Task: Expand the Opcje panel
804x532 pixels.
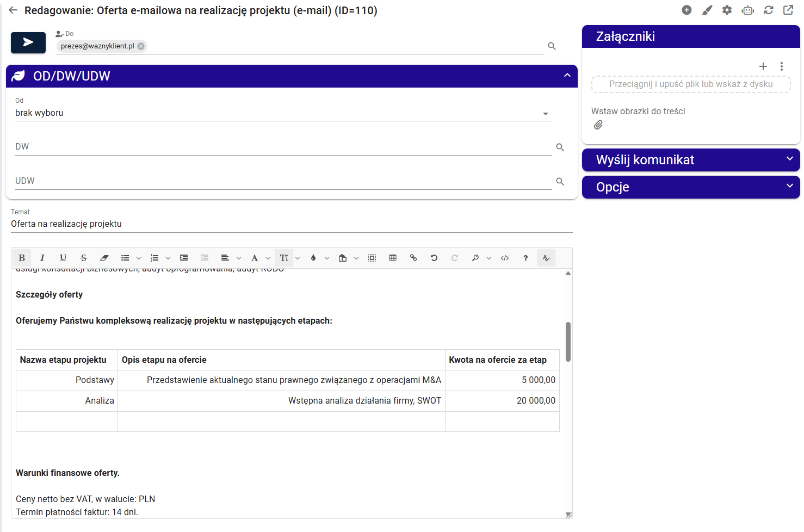Action: (691, 187)
